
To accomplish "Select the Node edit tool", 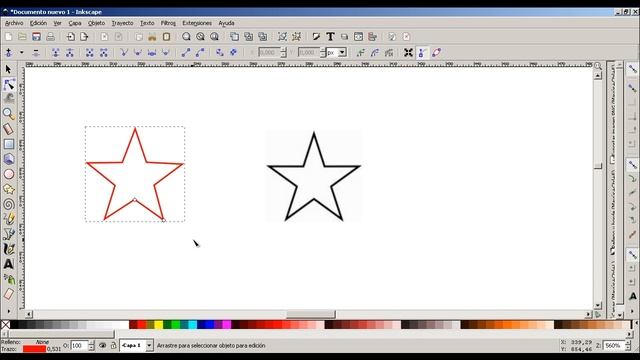I will (x=9, y=84).
